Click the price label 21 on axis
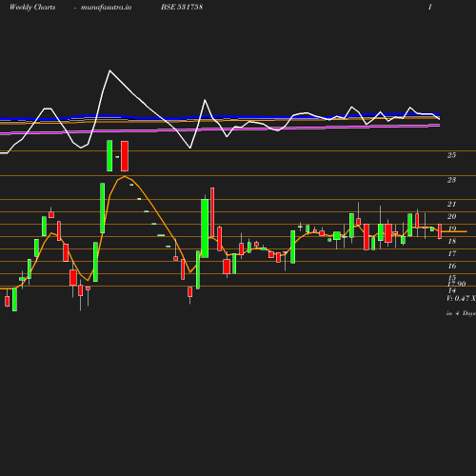This screenshot has height=476, width=476. [451, 204]
